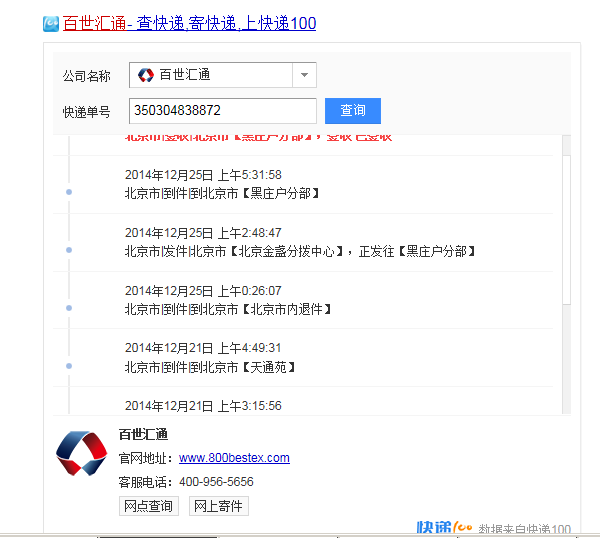Image resolution: width=600 pixels, height=538 pixels.
Task: Click the small blue icon beside the page title
Action: coord(51,23)
